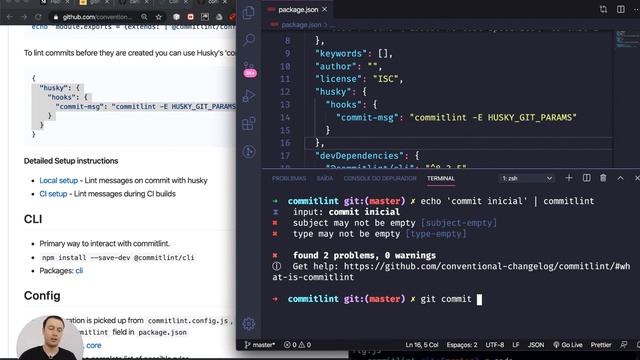Open the GitLens icon in activity bar
Image resolution: width=640 pixels, height=360 pixels.
(249, 151)
